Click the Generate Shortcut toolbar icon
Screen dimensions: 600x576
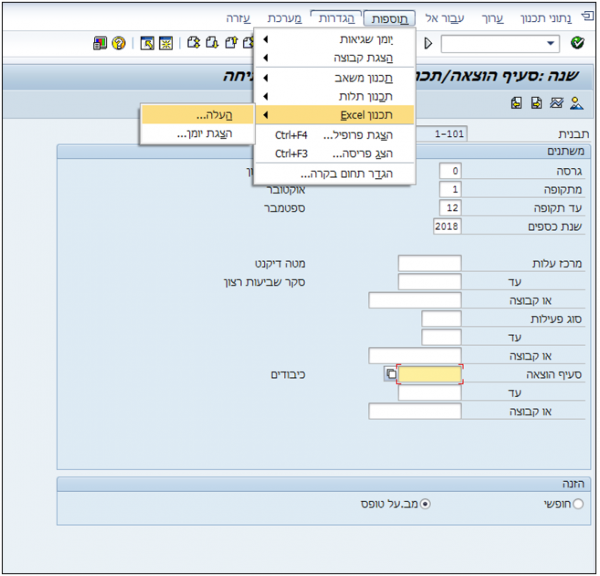165,43
